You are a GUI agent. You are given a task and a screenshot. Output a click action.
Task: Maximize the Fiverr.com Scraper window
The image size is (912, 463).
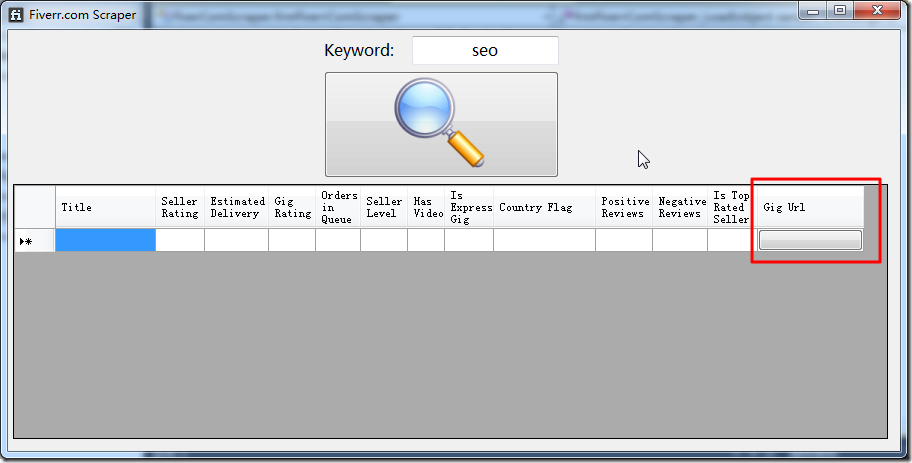[x=840, y=10]
